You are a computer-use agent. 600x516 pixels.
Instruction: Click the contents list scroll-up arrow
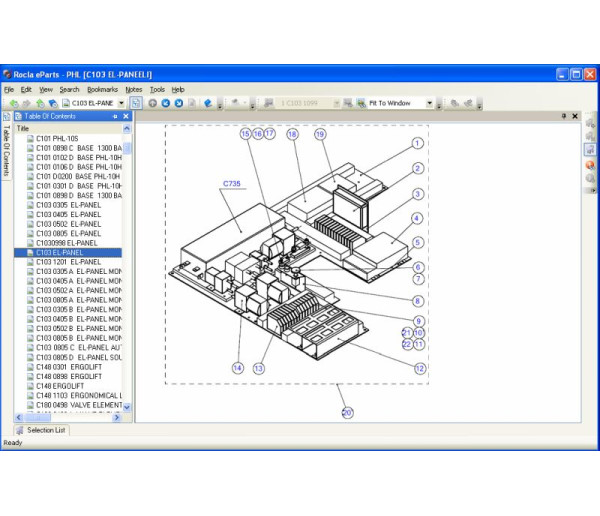pos(128,138)
